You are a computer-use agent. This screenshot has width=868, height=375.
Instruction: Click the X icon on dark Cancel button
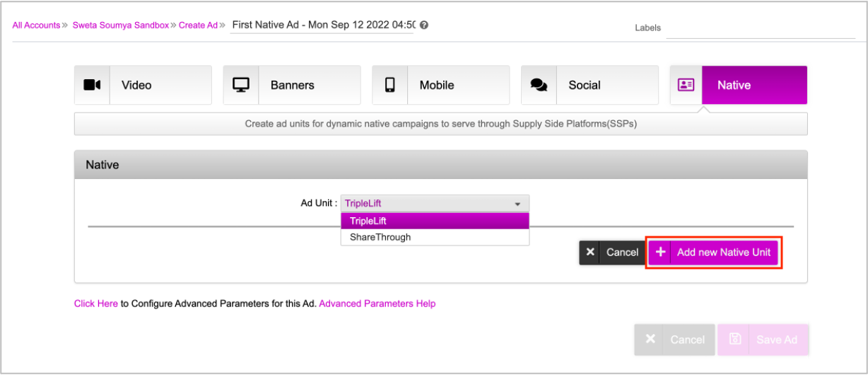point(591,253)
